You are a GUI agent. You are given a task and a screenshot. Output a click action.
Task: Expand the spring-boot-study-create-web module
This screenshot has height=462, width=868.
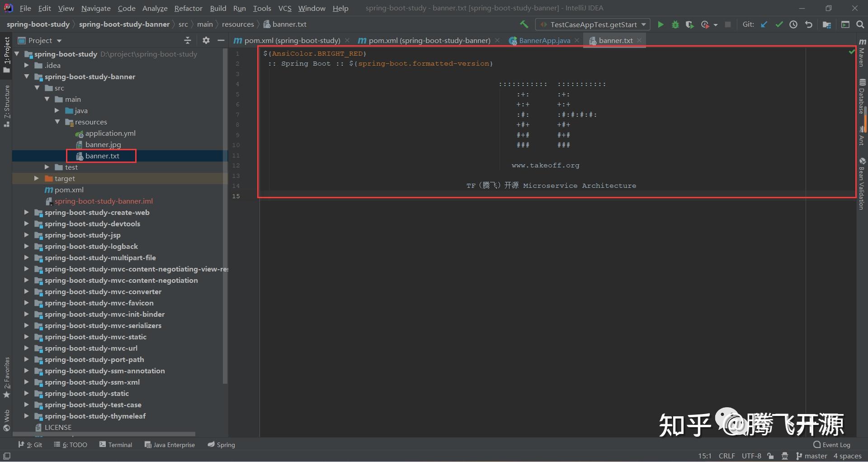pyautogui.click(x=26, y=212)
